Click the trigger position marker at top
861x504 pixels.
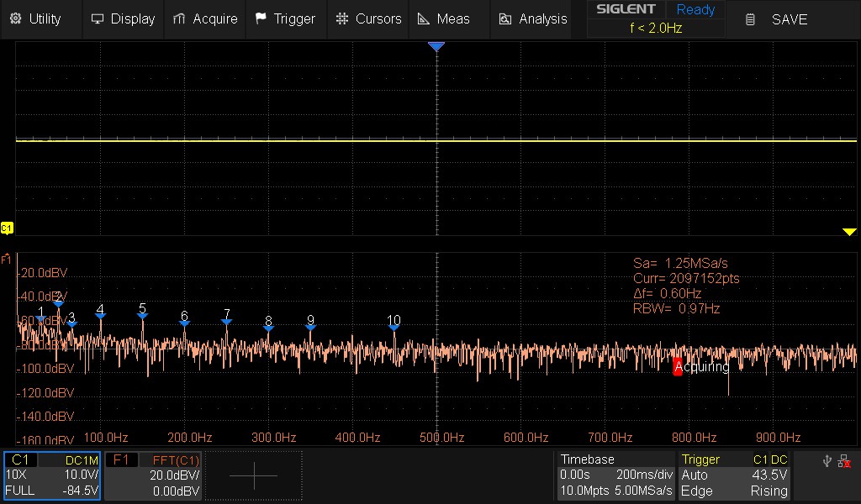click(436, 46)
